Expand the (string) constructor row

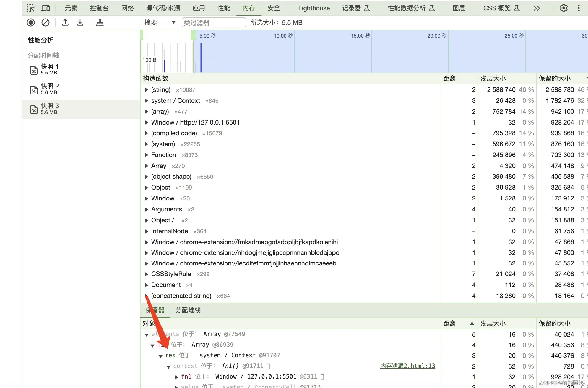(146, 90)
